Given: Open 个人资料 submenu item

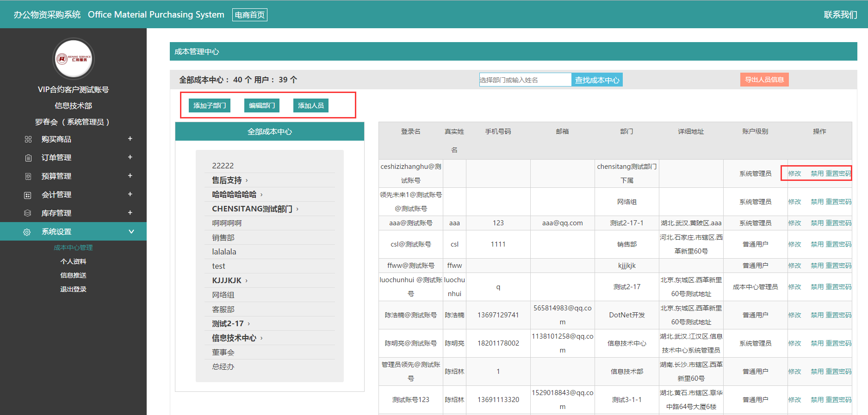Looking at the screenshot, I should click(x=73, y=261).
